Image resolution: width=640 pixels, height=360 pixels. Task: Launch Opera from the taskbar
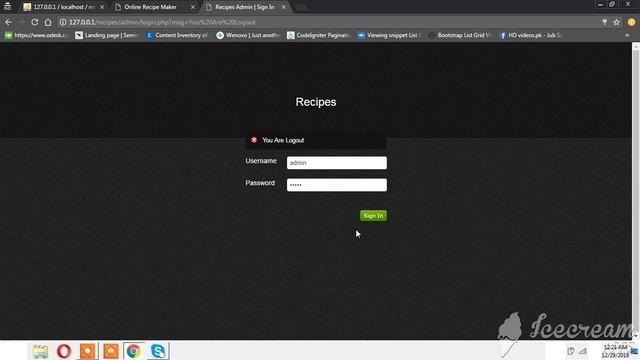click(64, 351)
